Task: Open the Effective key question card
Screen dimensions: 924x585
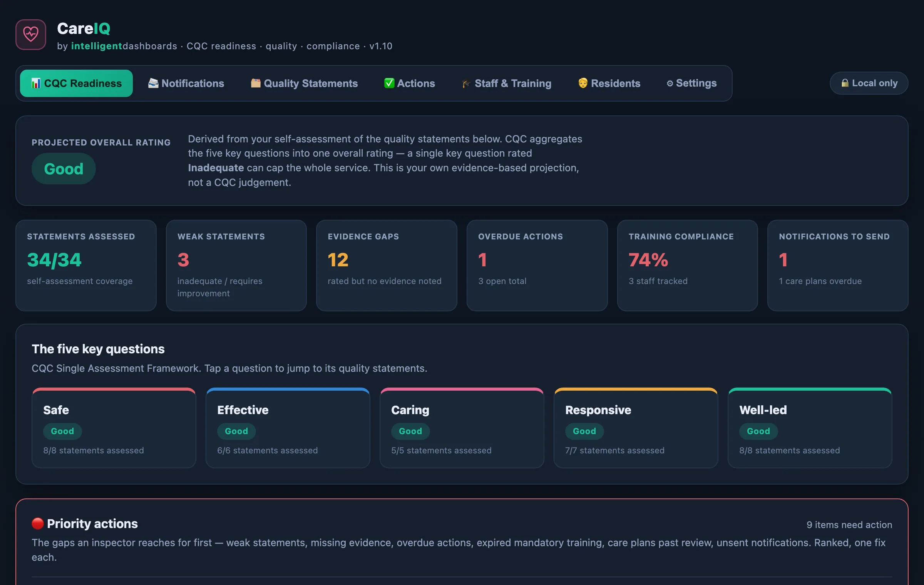Action: (288, 428)
